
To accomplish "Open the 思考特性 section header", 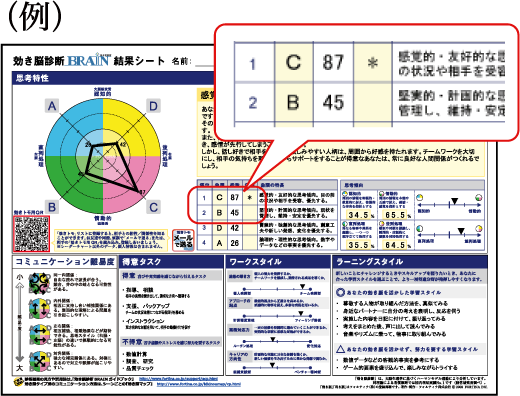I will click(x=113, y=78).
